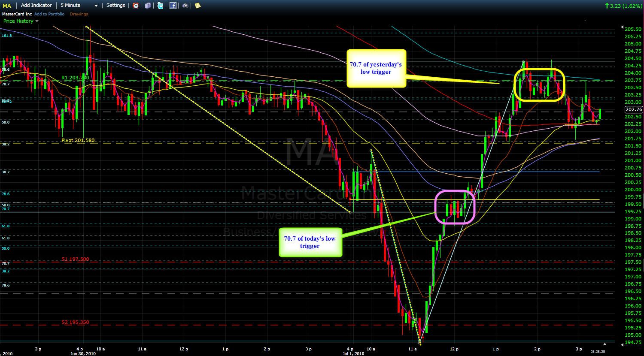The image size is (644, 356).
Task: Click the S1 197.500 support label
Action: (x=75, y=259)
